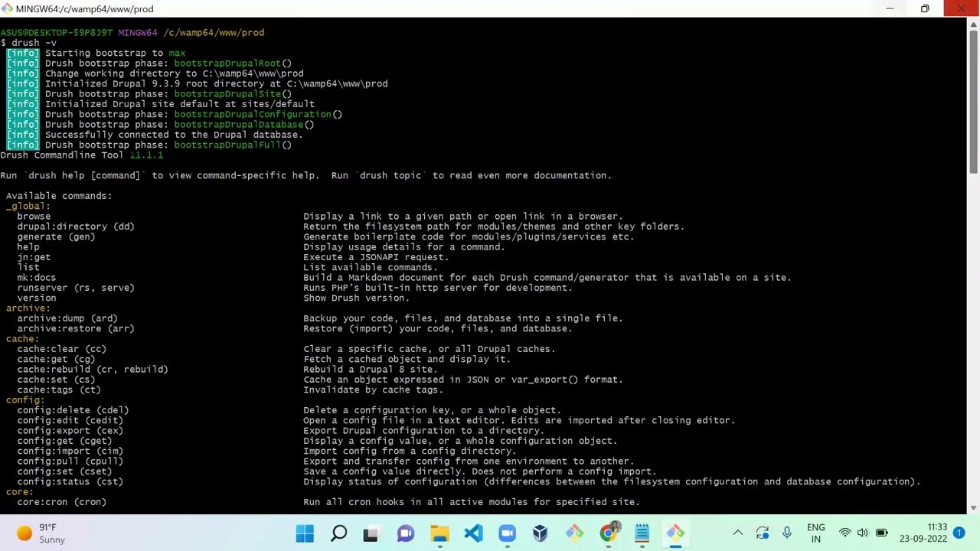Screen dimensions: 980x551
Task: Click 'jn:get' command
Action: pyautogui.click(x=34, y=257)
